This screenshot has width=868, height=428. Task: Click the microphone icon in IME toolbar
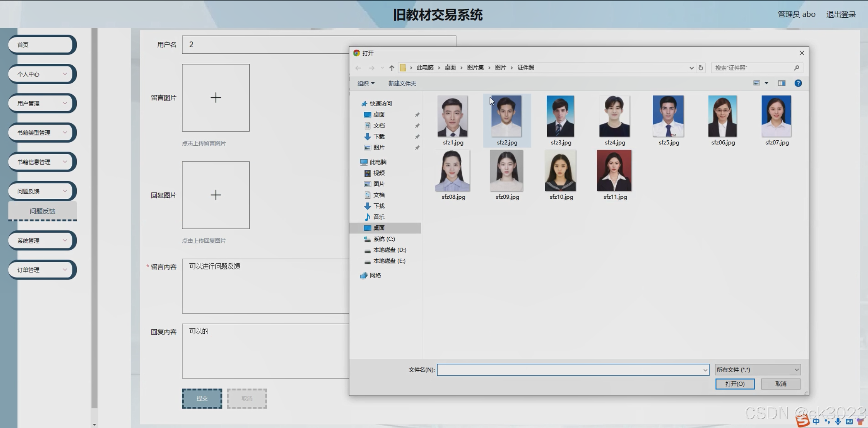(x=838, y=421)
